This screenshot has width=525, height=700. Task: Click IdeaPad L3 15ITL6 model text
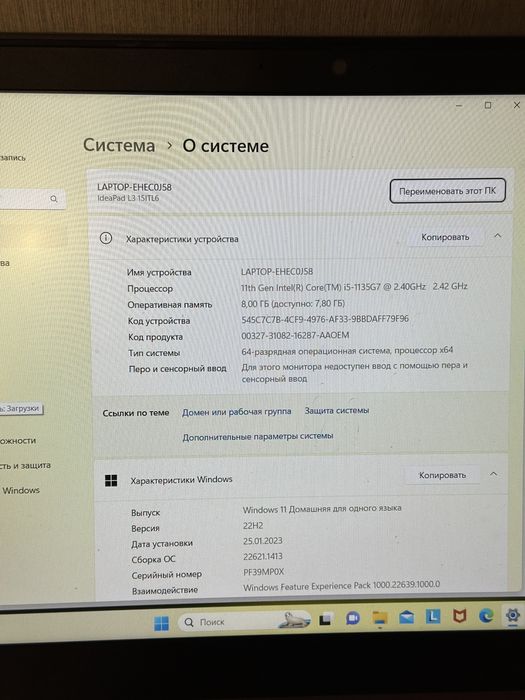pyautogui.click(x=128, y=198)
